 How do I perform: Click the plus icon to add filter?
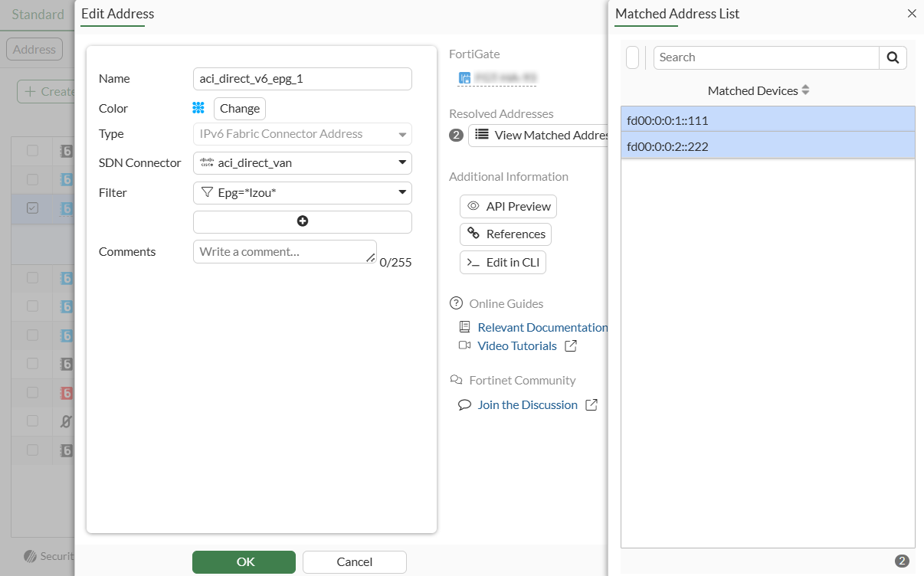pos(303,221)
